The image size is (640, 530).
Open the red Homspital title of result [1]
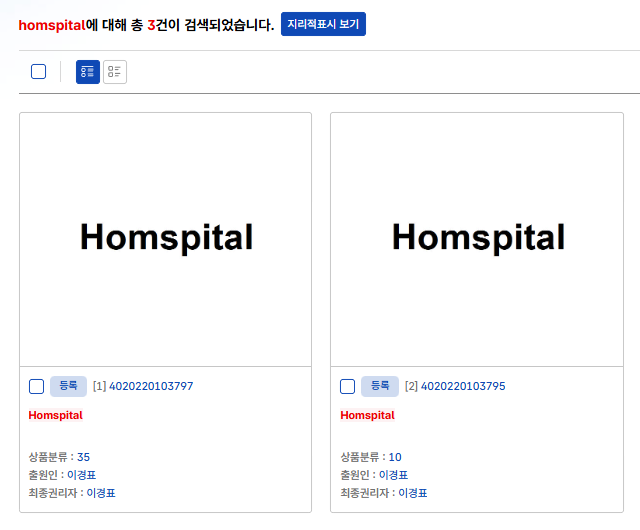pyautogui.click(x=56, y=415)
